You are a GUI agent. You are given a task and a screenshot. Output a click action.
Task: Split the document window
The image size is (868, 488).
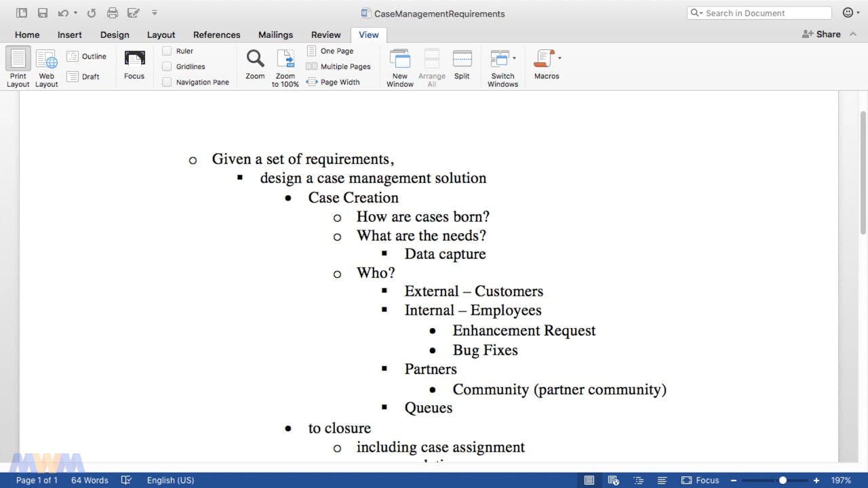coord(462,65)
